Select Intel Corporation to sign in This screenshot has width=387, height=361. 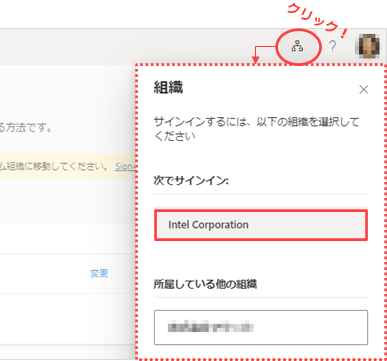coord(261,225)
